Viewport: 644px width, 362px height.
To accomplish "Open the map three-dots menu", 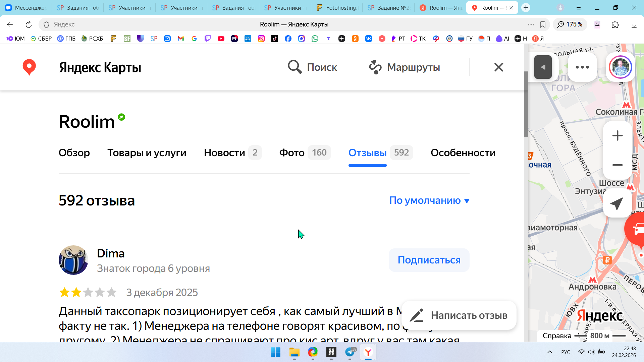I will pos(582,67).
